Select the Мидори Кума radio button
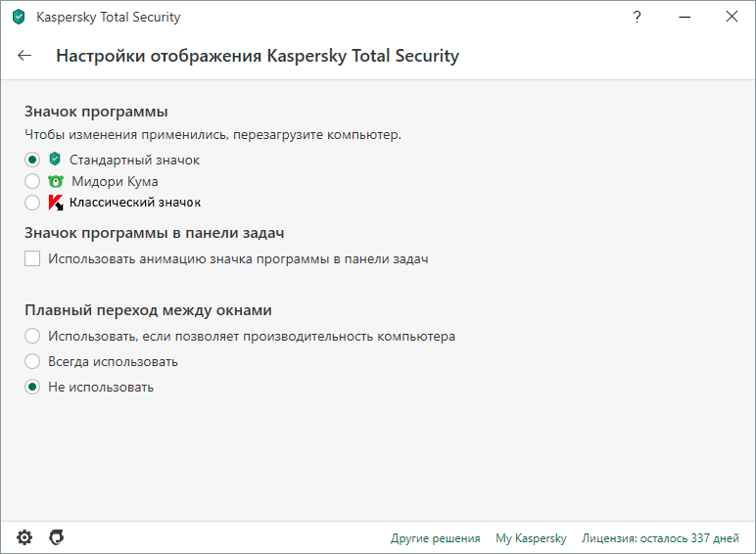The height and width of the screenshot is (554, 756). coord(32,181)
